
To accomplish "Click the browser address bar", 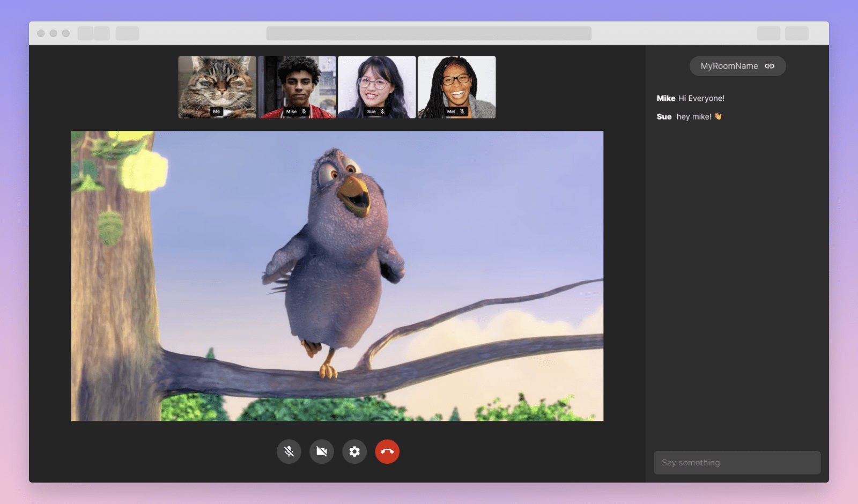I will tap(429, 33).
